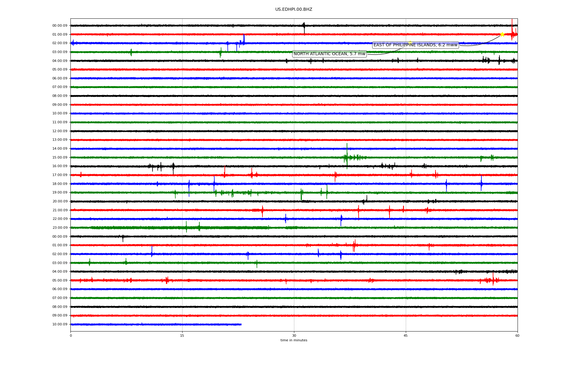Image resolution: width=588 pixels, height=368 pixels.
Task: Click the 16:00:09 time label
Action: tap(60, 166)
